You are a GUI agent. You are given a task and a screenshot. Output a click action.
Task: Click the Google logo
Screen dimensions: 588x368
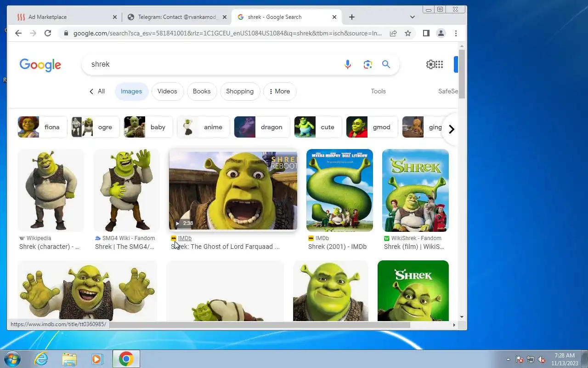click(x=40, y=65)
